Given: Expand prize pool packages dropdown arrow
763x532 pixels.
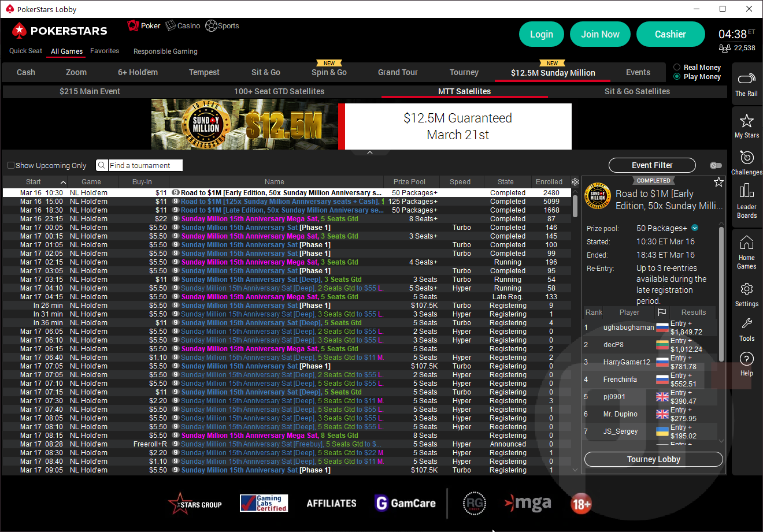Looking at the screenshot, I should tap(695, 228).
